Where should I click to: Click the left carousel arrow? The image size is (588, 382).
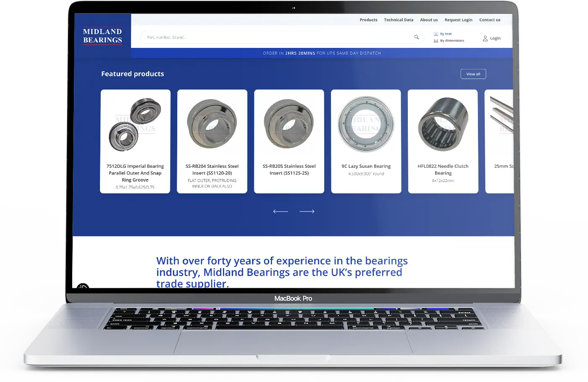coord(280,211)
